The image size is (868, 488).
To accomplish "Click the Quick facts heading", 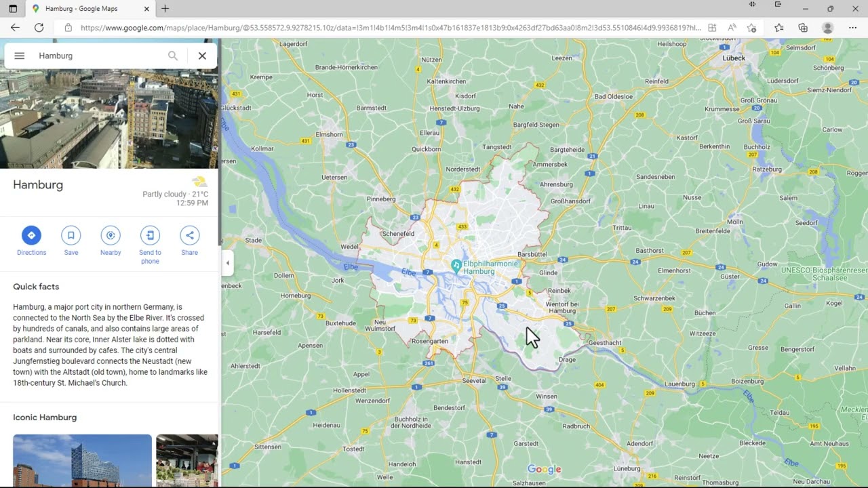I will pyautogui.click(x=36, y=287).
